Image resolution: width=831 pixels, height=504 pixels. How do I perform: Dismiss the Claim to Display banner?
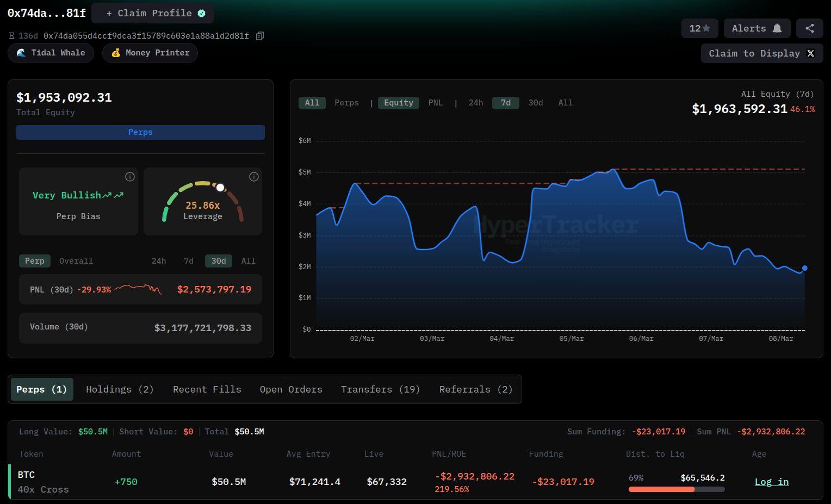811,53
